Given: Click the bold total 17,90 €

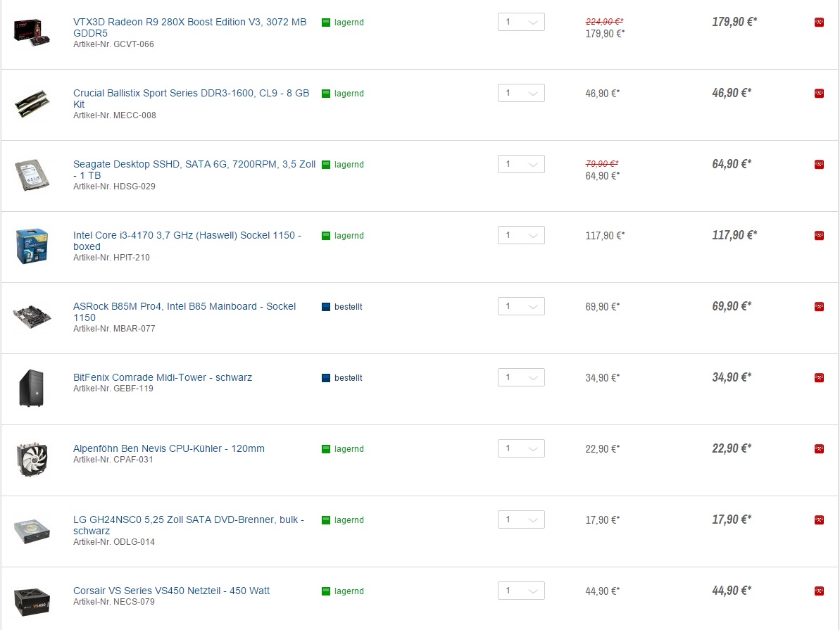Looking at the screenshot, I should pos(732,519).
